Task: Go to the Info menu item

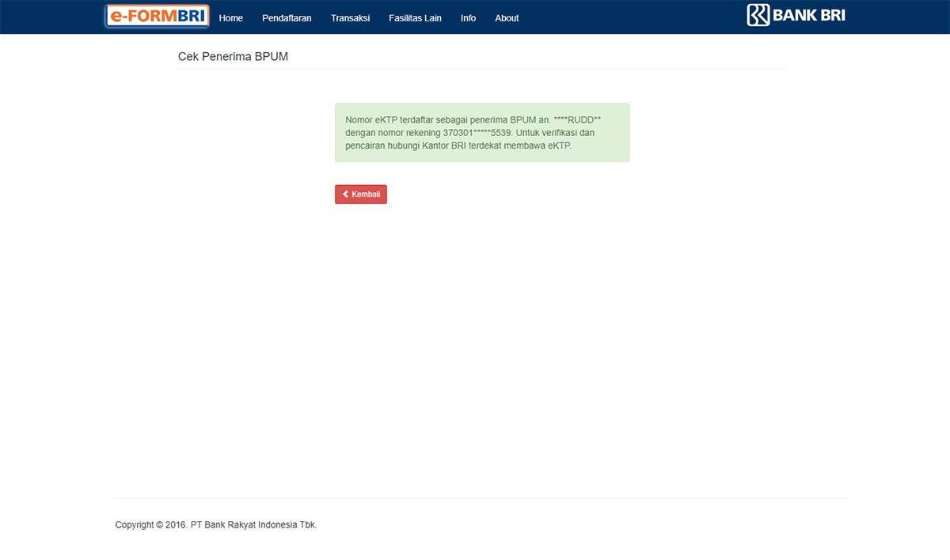Action: tap(468, 18)
